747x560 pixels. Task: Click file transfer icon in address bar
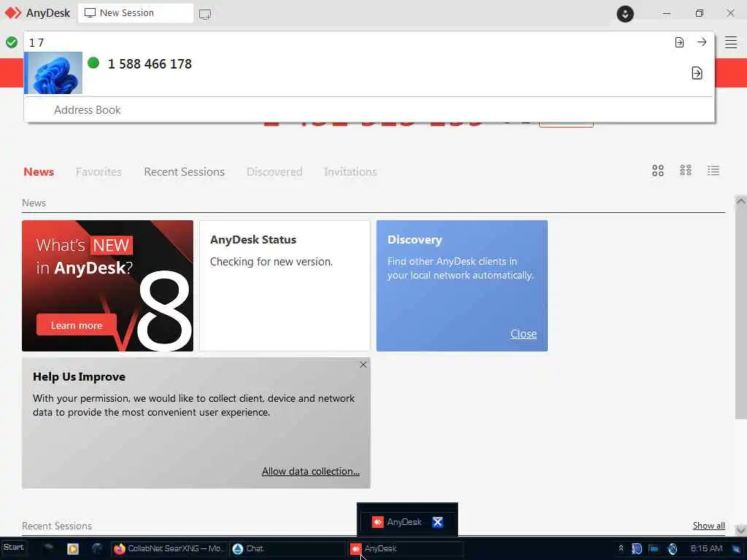pyautogui.click(x=679, y=42)
